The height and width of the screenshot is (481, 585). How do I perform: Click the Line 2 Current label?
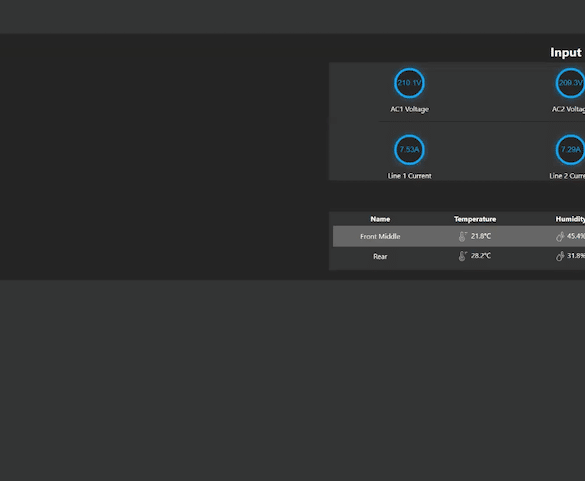567,176
